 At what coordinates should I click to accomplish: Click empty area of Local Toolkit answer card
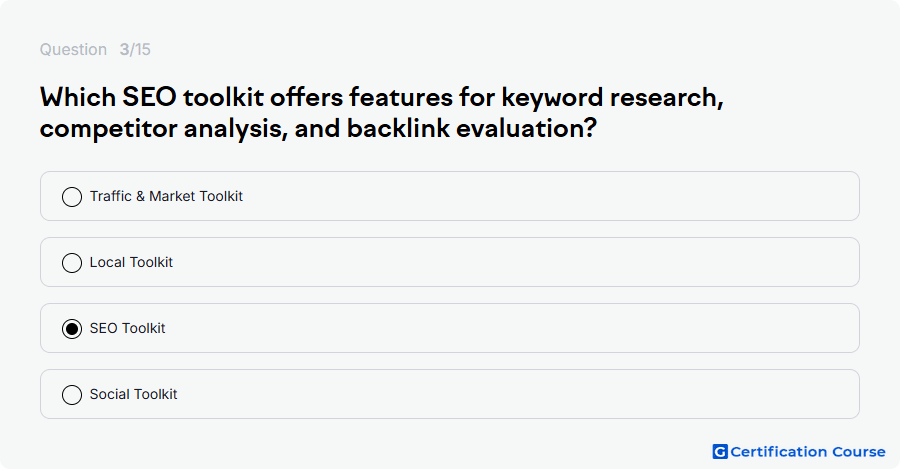tap(517, 262)
